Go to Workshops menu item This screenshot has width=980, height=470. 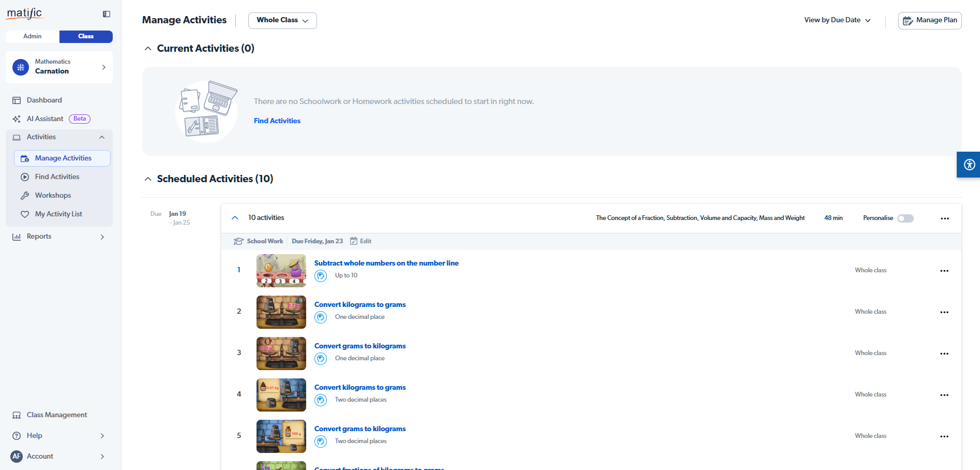pos(53,196)
